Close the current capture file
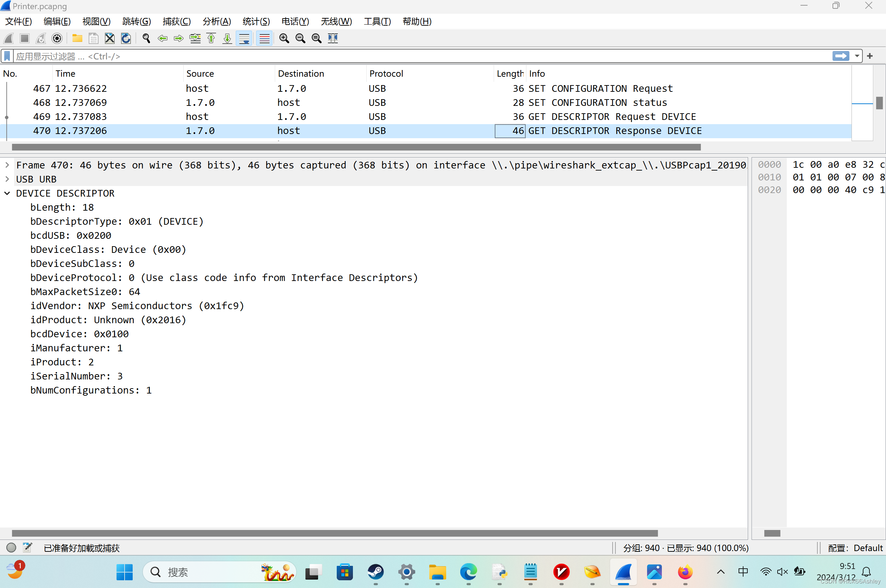This screenshot has width=886, height=588. pyautogui.click(x=109, y=38)
